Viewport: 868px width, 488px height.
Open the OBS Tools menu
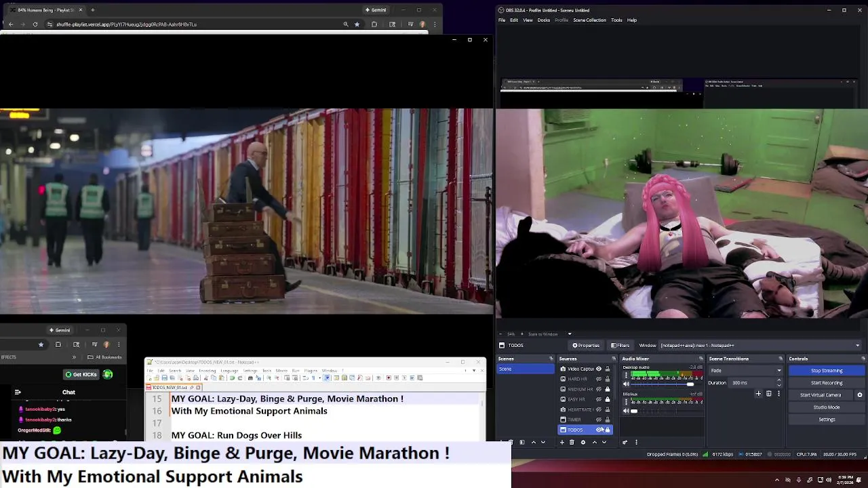tap(616, 20)
